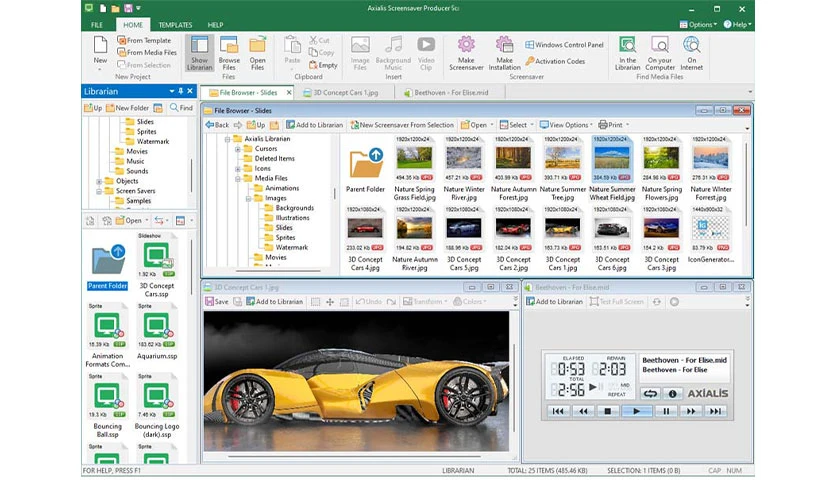The image size is (836, 484).
Task: Click New Screensaver From Selection
Action: click(402, 125)
